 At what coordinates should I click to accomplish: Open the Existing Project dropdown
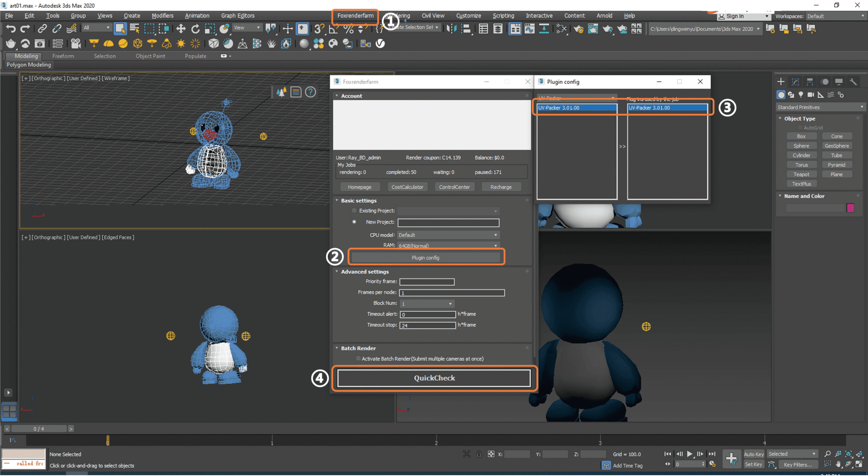click(x=448, y=211)
